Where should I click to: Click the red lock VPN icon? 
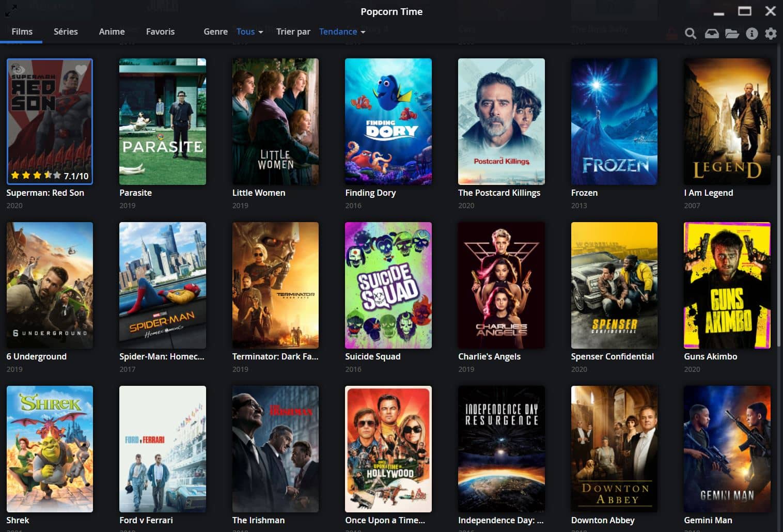pos(671,34)
